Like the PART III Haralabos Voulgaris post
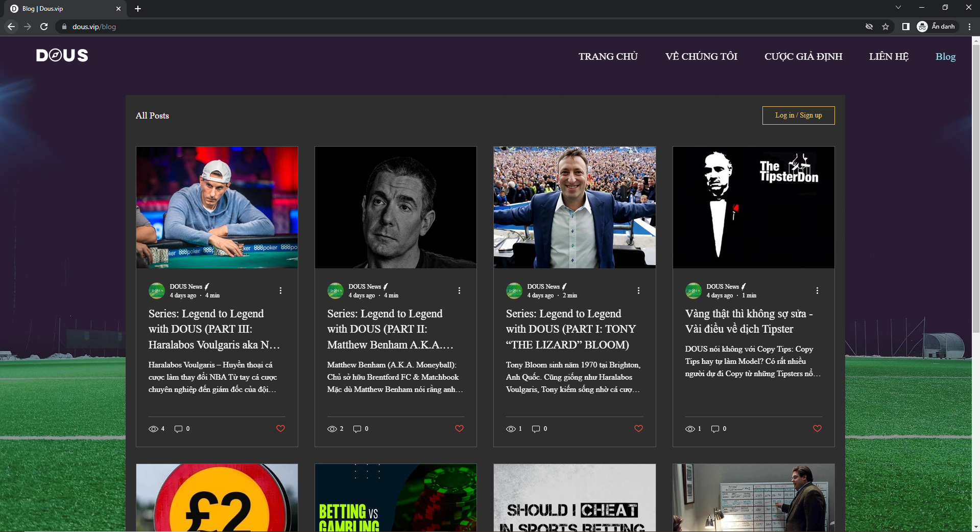The width and height of the screenshot is (980, 532). click(x=280, y=428)
